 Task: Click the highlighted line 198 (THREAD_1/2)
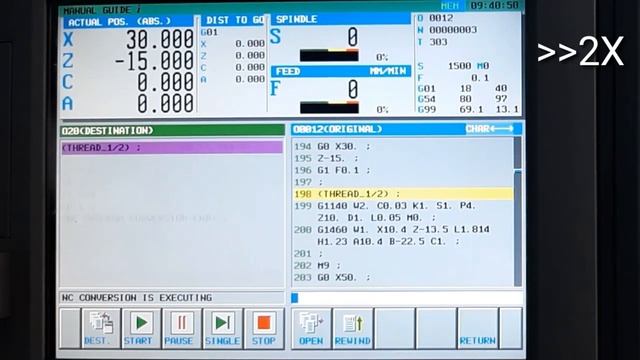402,194
